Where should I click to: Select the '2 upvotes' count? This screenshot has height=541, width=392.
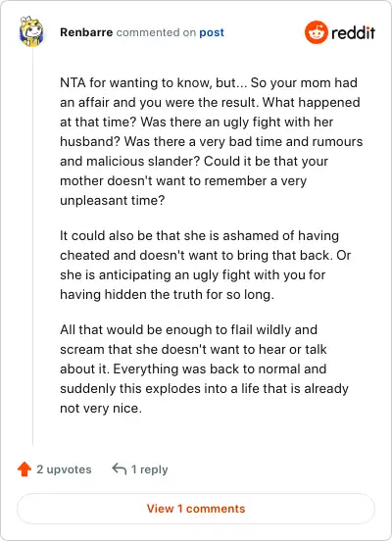(x=64, y=469)
